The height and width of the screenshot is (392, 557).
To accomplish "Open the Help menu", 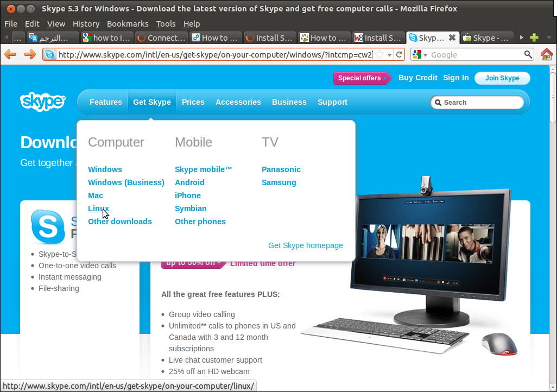I will (192, 24).
